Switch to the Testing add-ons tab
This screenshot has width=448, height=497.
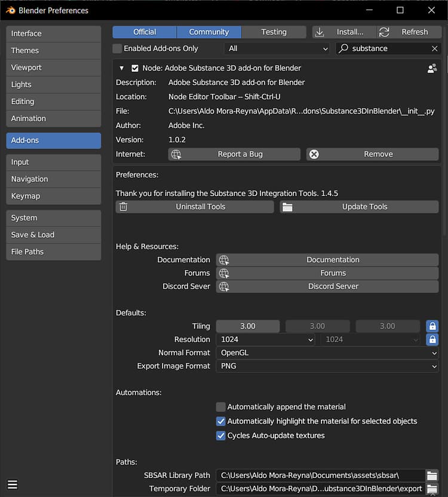coord(274,32)
